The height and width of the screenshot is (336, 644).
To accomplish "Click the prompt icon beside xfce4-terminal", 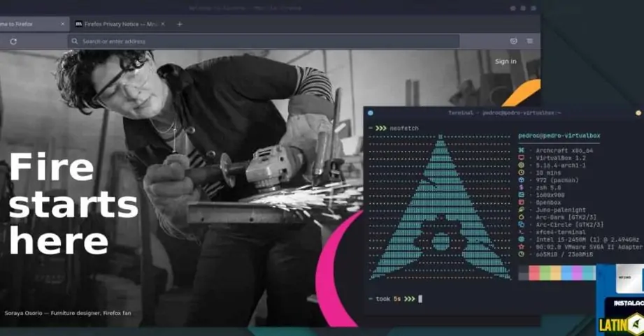I will point(521,232).
